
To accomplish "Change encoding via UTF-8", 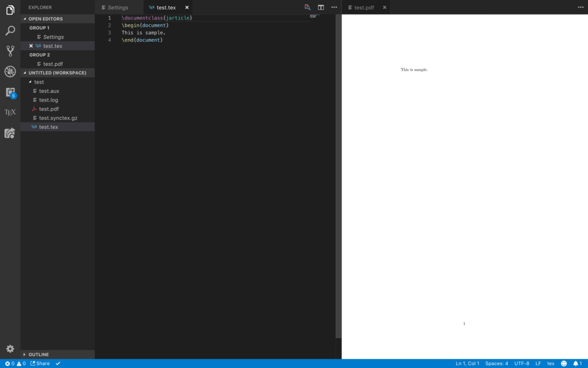I will 521,363.
